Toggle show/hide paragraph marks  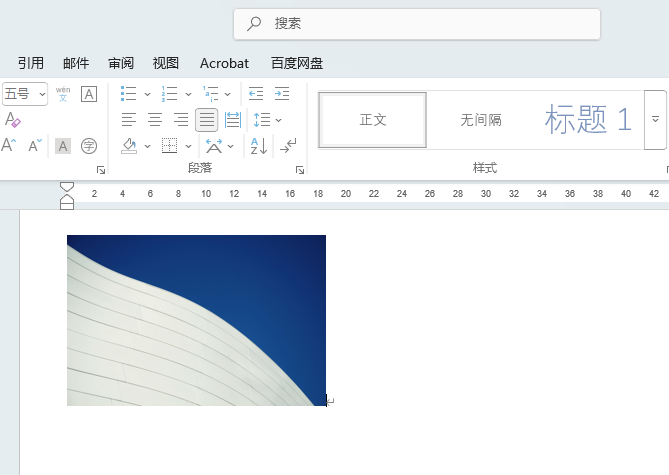click(288, 146)
